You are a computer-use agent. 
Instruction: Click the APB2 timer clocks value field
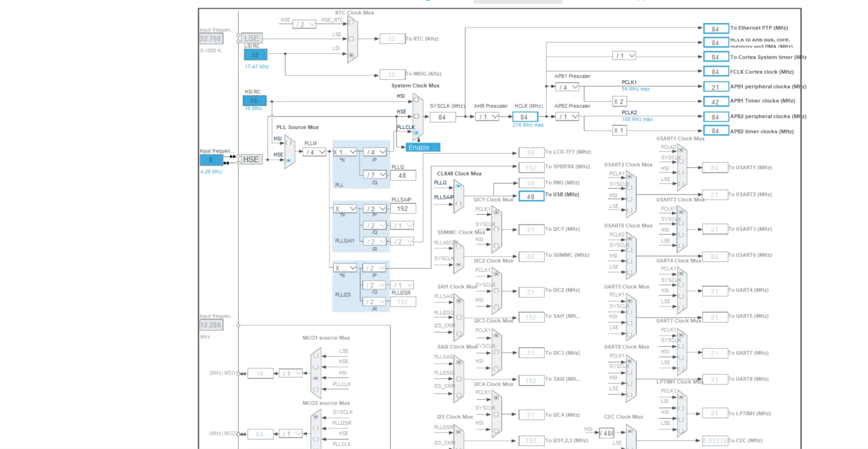coord(716,131)
